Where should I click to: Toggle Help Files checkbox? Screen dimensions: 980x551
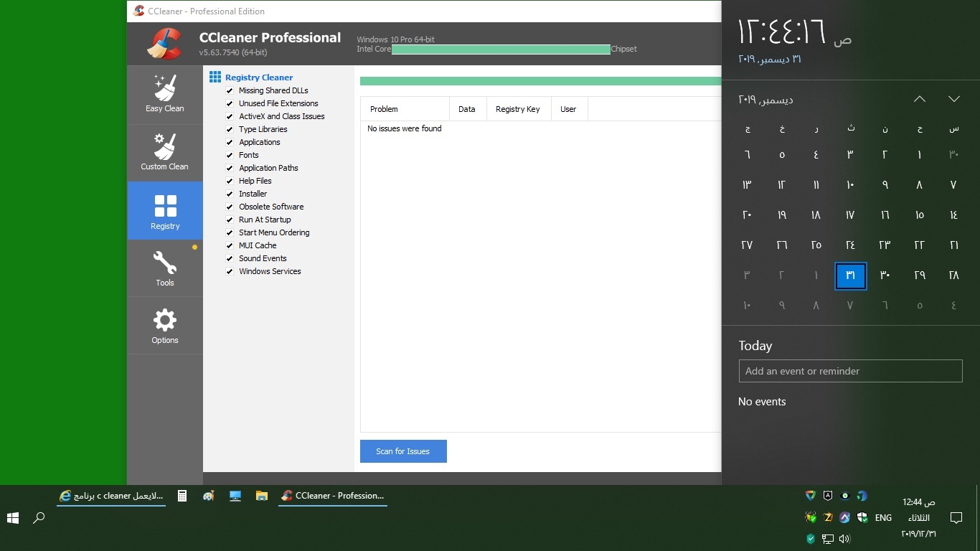click(x=230, y=181)
